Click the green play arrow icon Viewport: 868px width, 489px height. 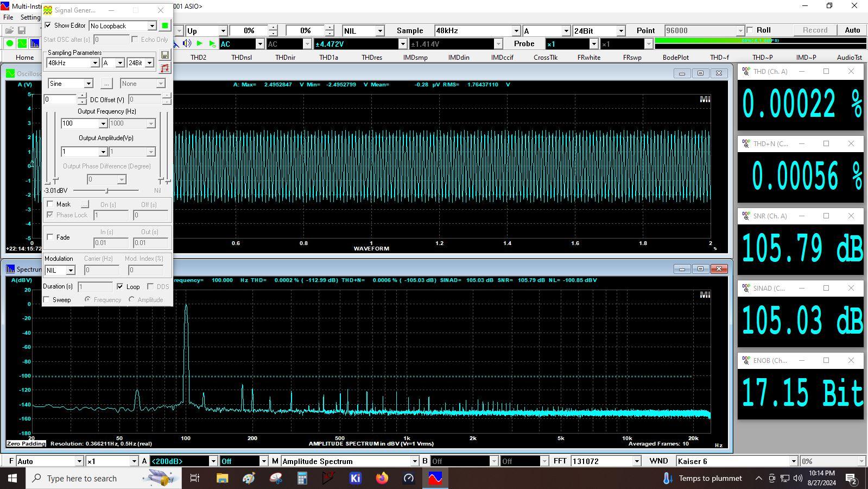200,43
